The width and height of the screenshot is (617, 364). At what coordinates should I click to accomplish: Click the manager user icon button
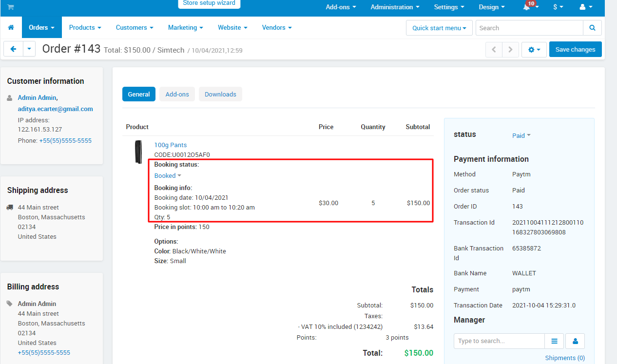tap(575, 341)
